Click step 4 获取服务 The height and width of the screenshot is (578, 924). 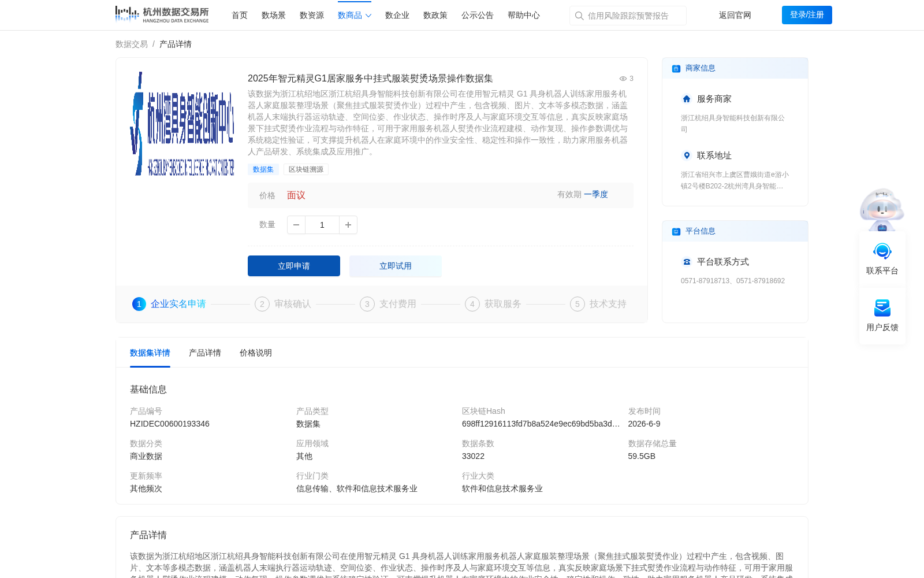click(x=493, y=304)
